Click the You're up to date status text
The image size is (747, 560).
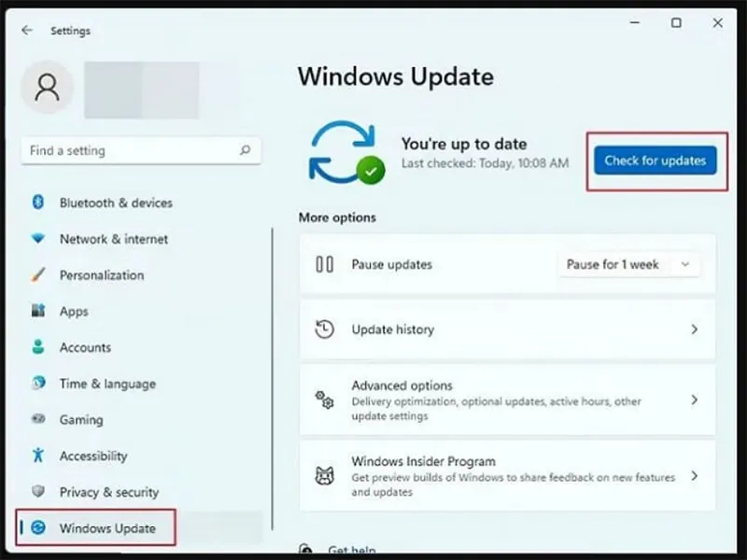[x=464, y=144]
